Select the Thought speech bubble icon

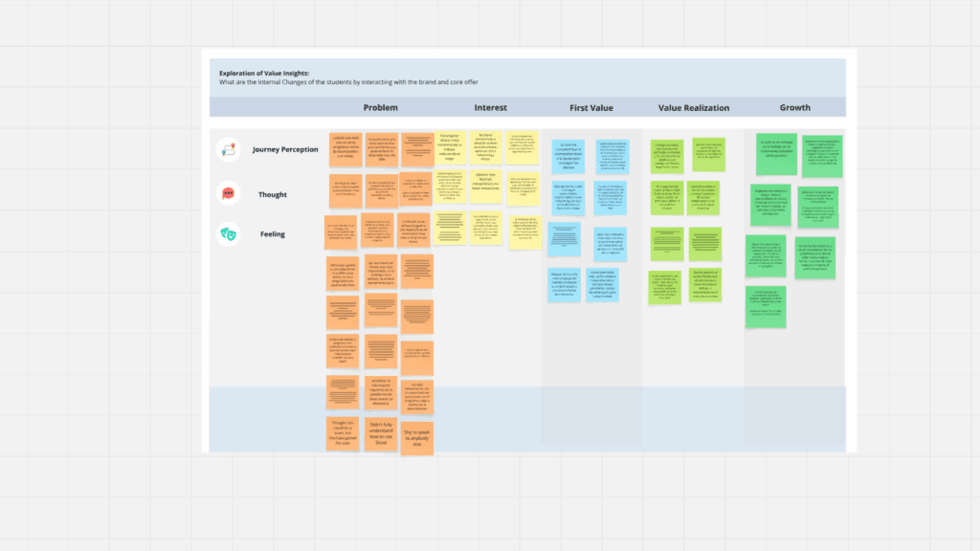click(x=228, y=193)
